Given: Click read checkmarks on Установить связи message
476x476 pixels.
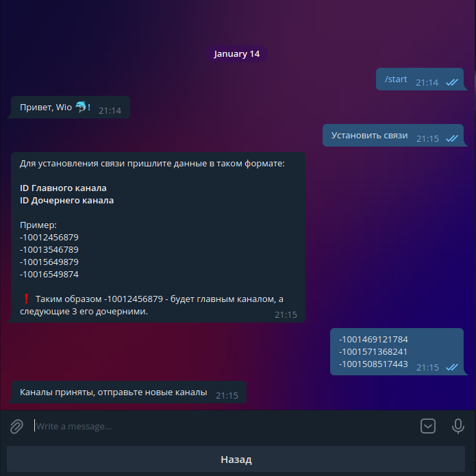Looking at the screenshot, I should pyautogui.click(x=452, y=138).
